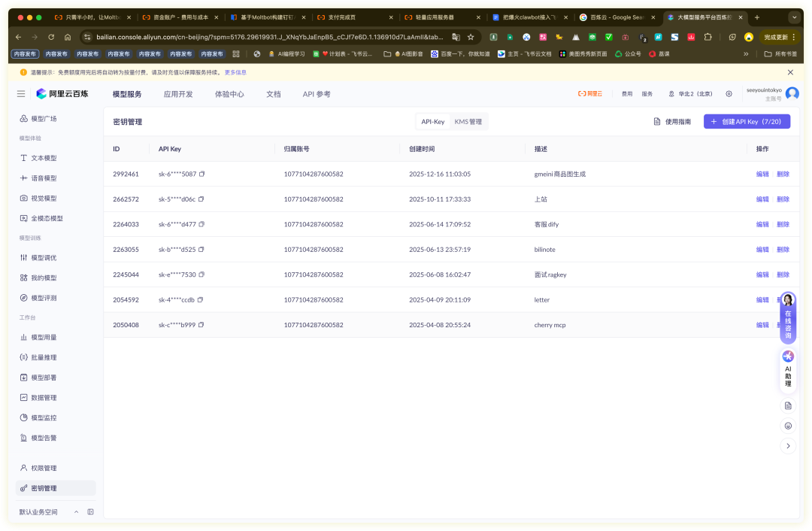Edit the cherry mcp key entry
Viewport: 812px width, 531px height.
click(x=762, y=325)
